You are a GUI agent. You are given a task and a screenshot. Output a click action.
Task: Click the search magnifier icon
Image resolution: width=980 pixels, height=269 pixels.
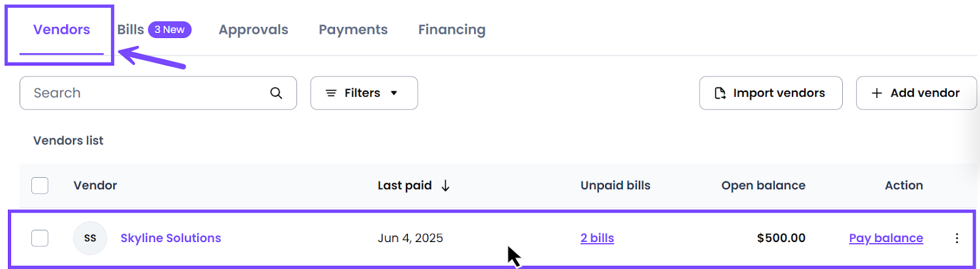(x=276, y=93)
